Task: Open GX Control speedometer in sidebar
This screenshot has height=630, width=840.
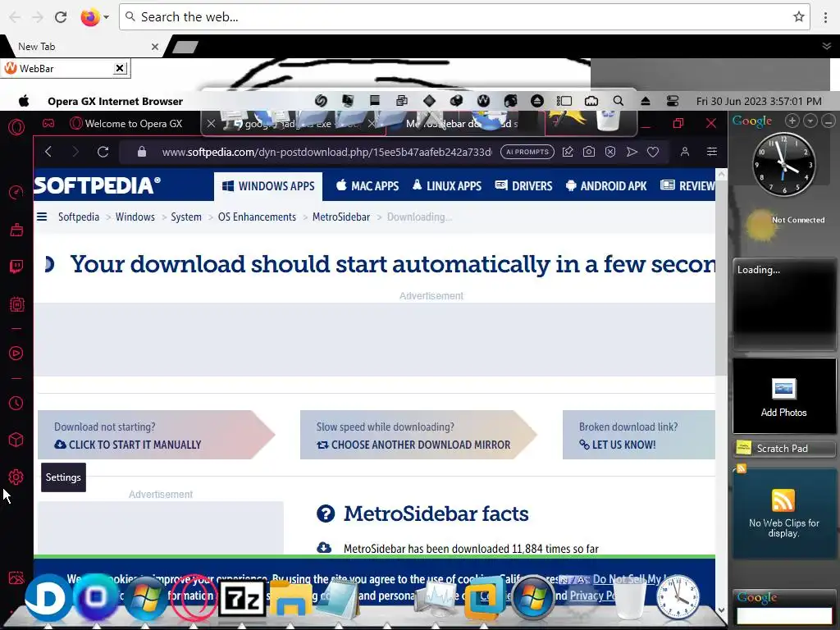Action: click(x=16, y=192)
